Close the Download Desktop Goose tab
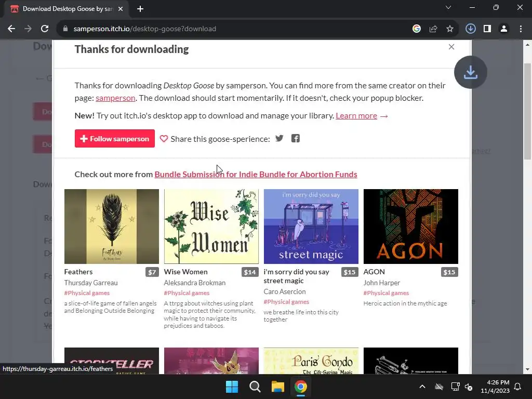This screenshot has width=532, height=399. pyautogui.click(x=120, y=9)
